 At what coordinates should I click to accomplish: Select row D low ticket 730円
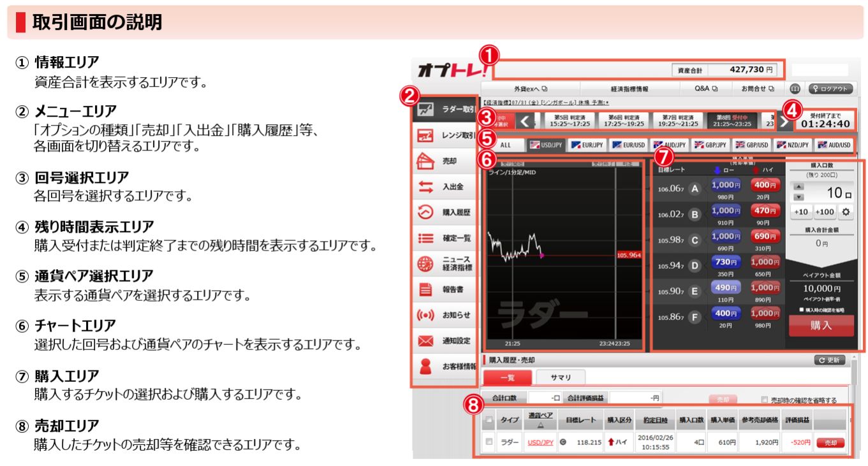pos(725,262)
